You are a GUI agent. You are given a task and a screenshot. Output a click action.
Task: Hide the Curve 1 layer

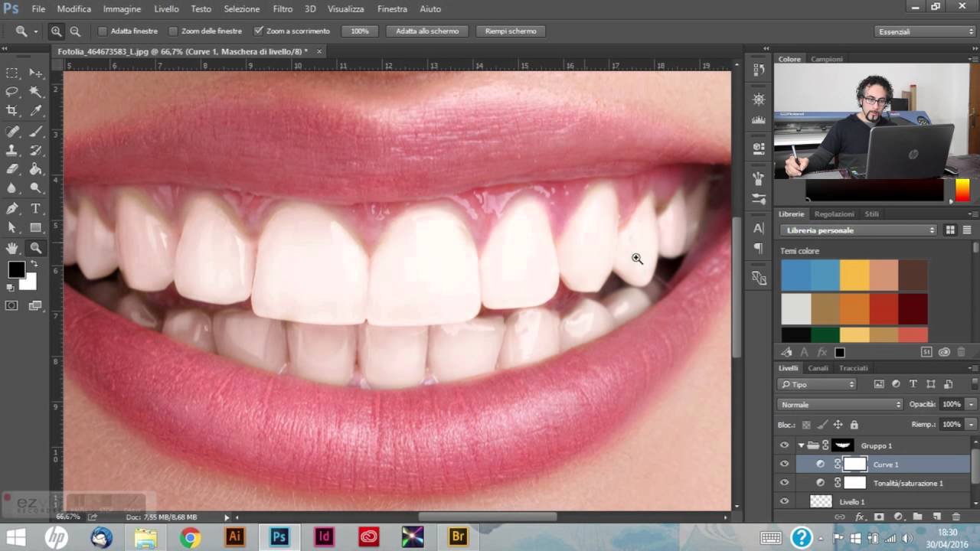point(784,464)
